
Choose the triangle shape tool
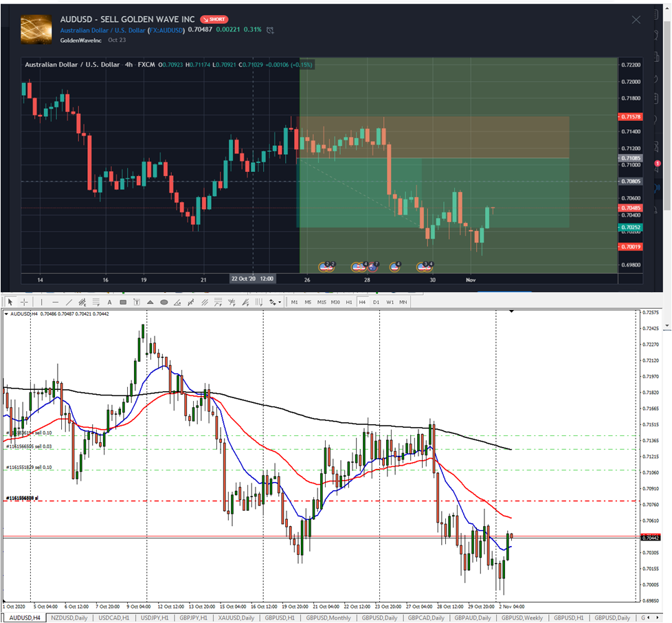pos(150,302)
